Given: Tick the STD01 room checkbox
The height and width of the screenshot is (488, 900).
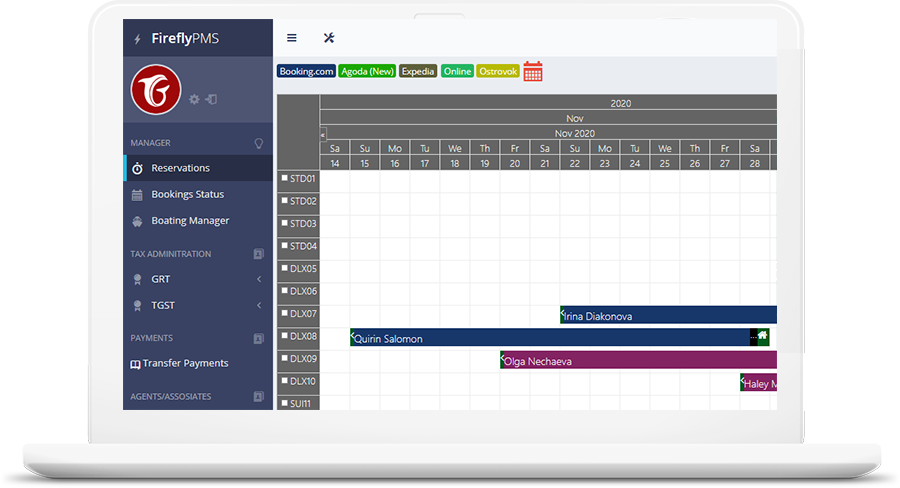Looking at the screenshot, I should [284, 179].
